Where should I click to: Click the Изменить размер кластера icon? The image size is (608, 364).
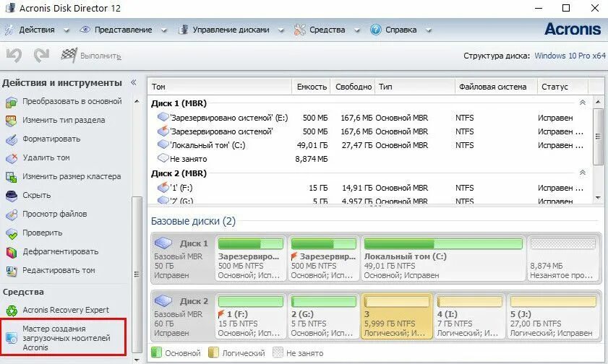(x=12, y=177)
